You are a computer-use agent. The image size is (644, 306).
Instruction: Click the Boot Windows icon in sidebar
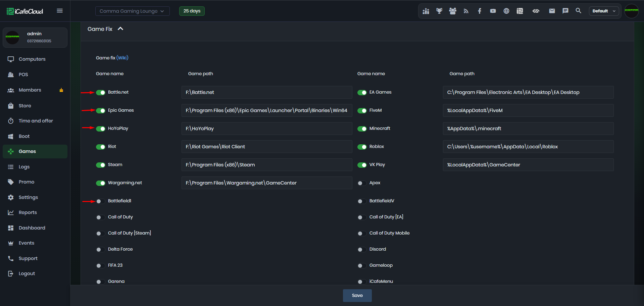tap(11, 136)
